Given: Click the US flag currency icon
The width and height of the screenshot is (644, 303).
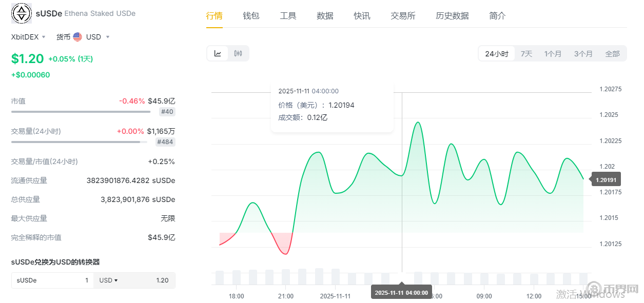Looking at the screenshot, I should click(77, 37).
